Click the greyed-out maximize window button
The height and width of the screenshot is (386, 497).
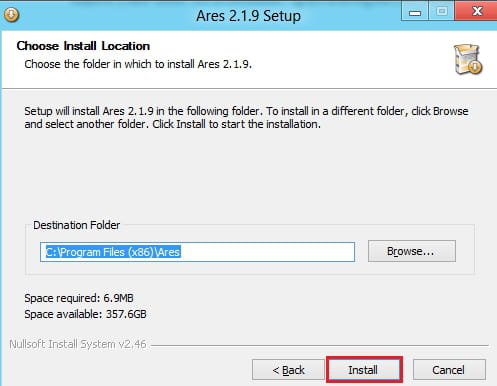[442, 12]
